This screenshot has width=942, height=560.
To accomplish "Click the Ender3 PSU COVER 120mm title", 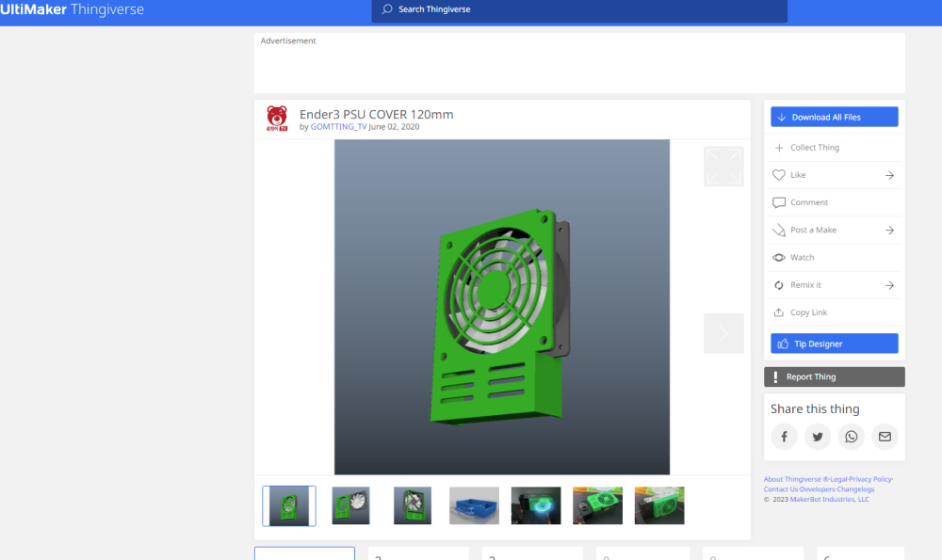I will pos(376,114).
